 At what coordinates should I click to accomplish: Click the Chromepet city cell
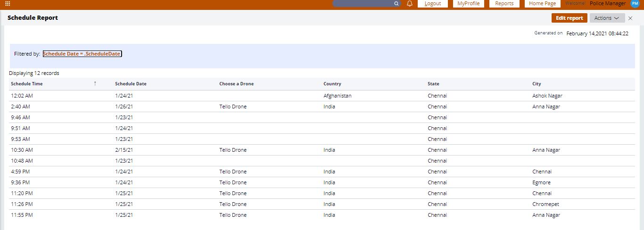click(x=545, y=204)
